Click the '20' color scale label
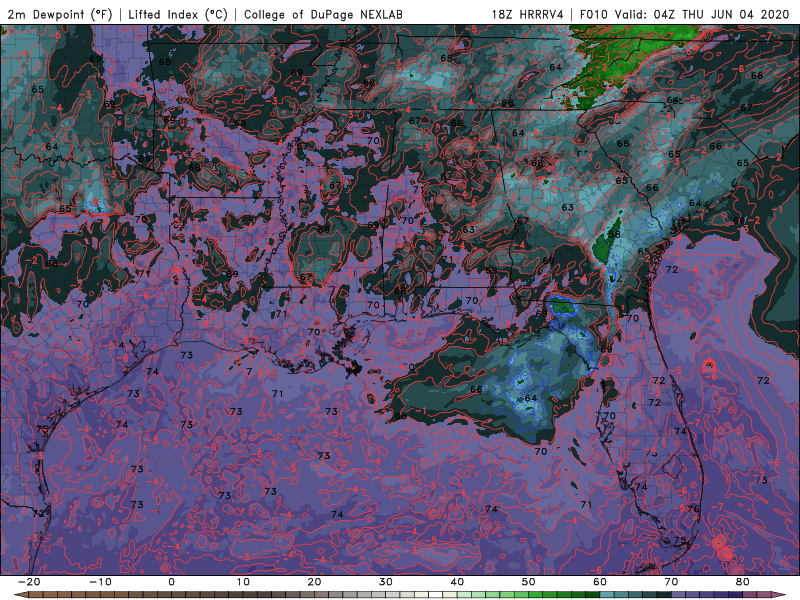800x600 pixels. [x=314, y=582]
